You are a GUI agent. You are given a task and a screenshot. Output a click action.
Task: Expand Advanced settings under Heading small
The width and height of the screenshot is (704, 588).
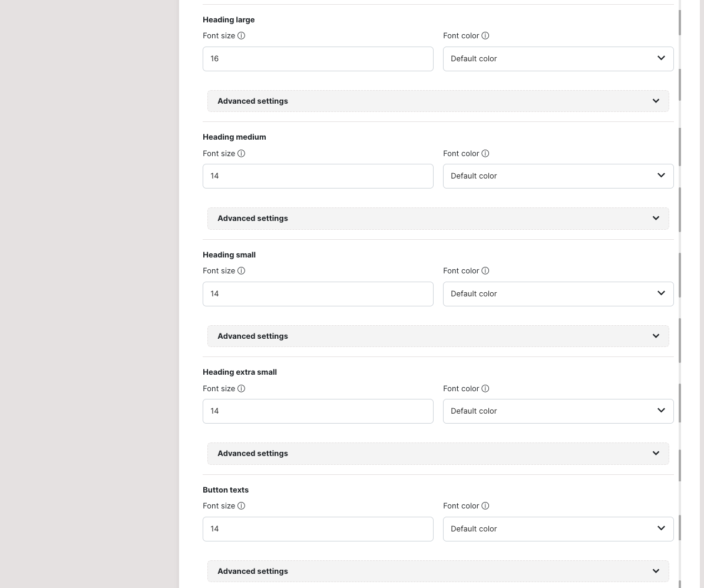(438, 336)
